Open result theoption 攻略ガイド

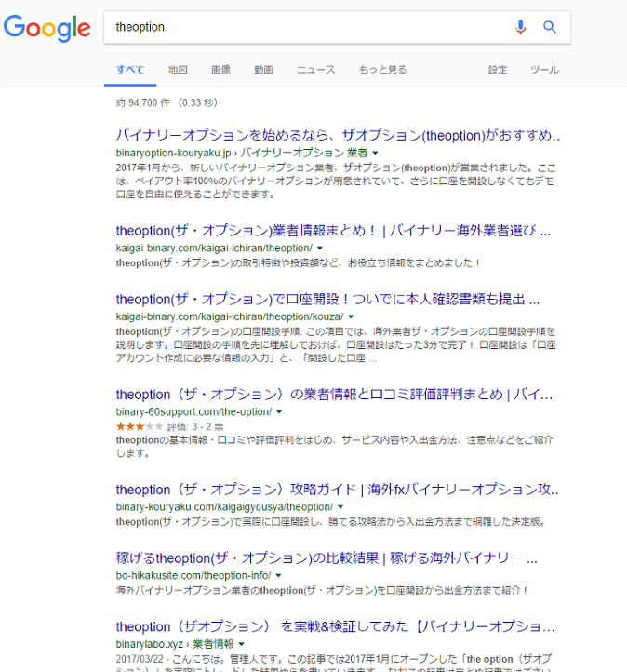(338, 490)
